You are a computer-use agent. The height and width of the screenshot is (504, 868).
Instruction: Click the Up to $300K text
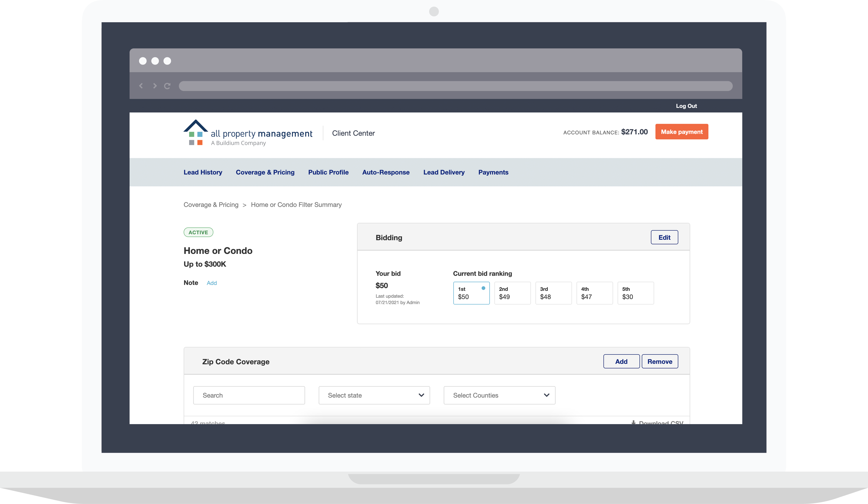click(205, 264)
